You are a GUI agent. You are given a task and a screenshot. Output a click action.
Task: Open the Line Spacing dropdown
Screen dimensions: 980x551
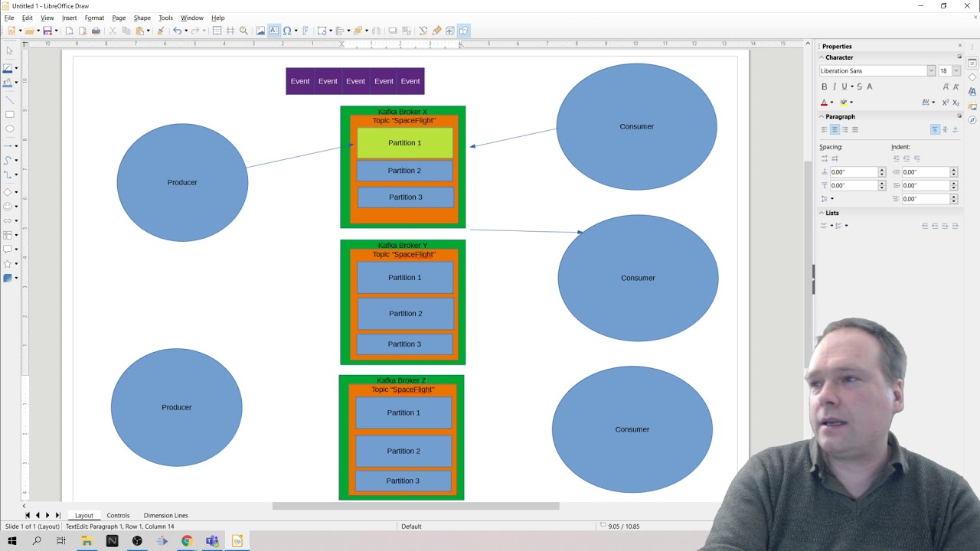click(827, 198)
